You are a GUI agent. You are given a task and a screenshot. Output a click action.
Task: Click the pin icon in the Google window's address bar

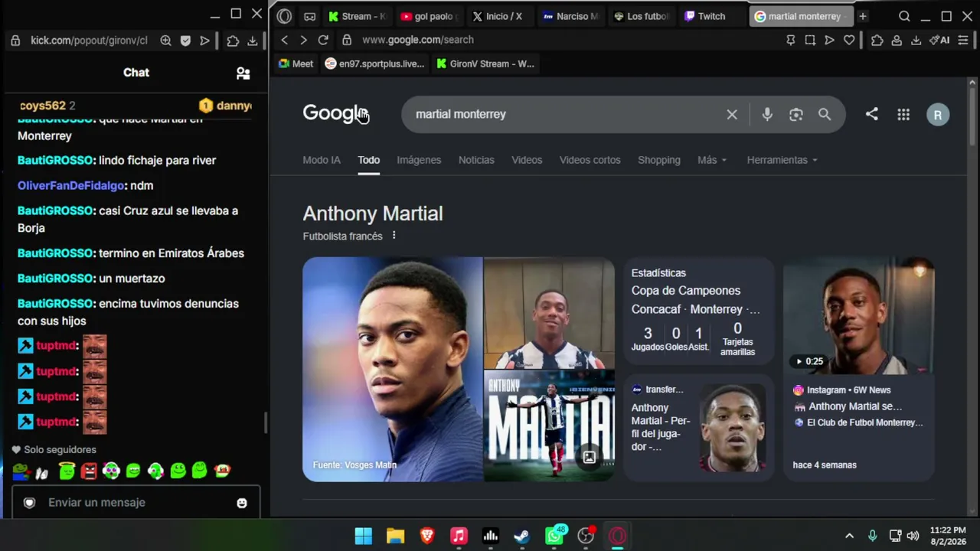(x=791, y=40)
